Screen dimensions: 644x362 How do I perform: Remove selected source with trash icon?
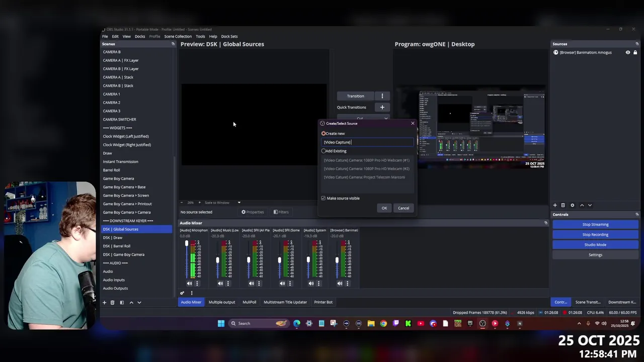tap(563, 205)
